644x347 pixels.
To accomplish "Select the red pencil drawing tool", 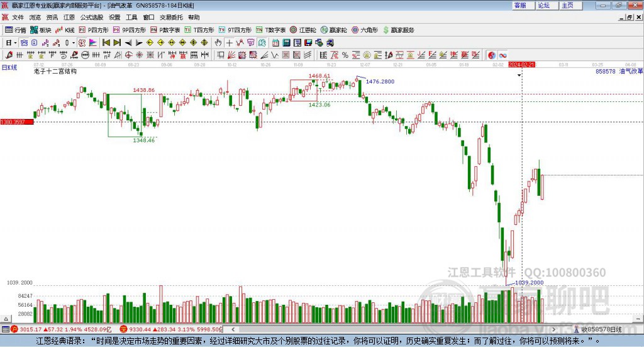I will click(x=9, y=55).
